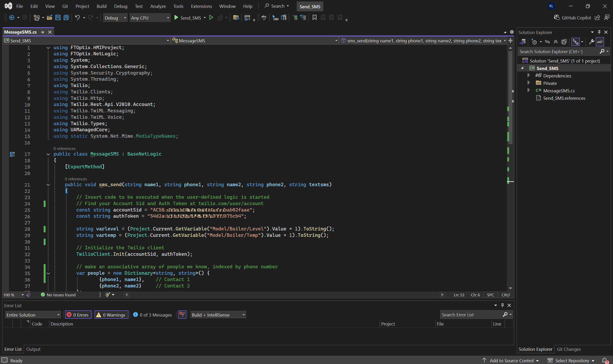
Task: Select MessageSMS.cs in Solution Explorer
Action: [x=559, y=90]
